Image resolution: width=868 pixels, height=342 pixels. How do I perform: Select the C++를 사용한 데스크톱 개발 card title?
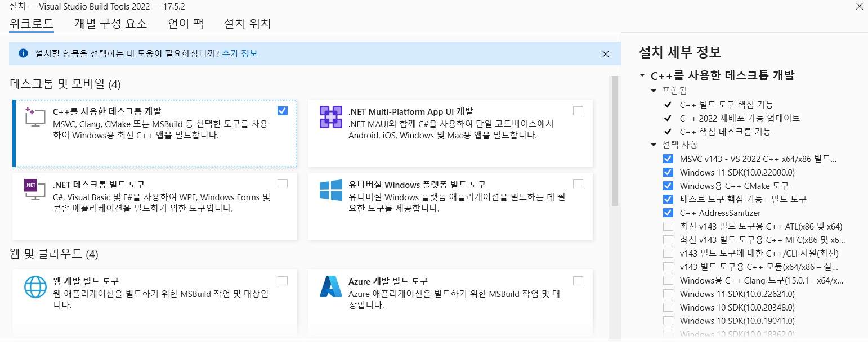(x=106, y=111)
